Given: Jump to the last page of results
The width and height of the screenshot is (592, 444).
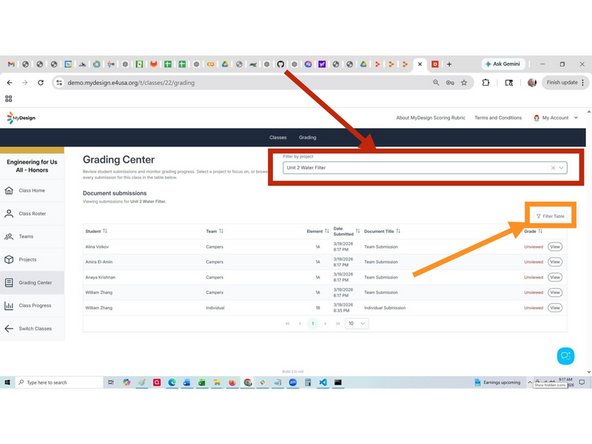Looking at the screenshot, I should (x=338, y=324).
